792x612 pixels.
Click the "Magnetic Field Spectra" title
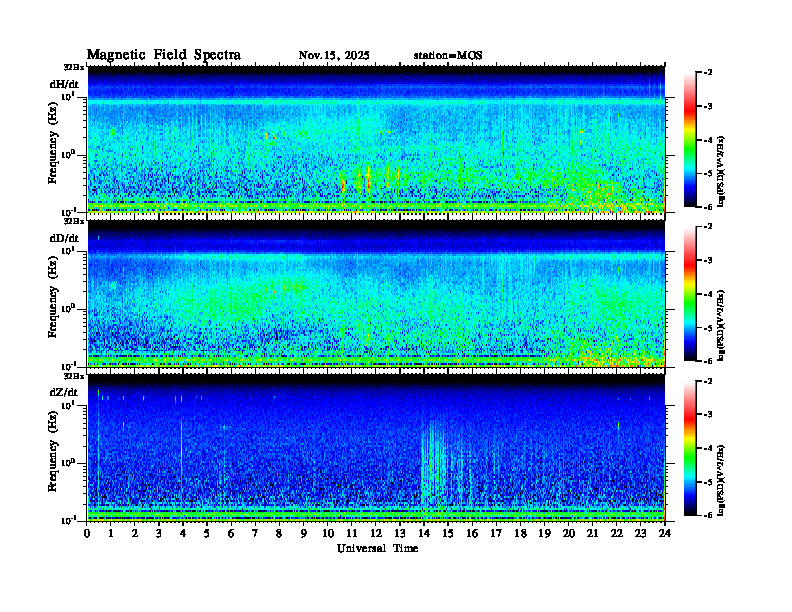pyautogui.click(x=164, y=55)
